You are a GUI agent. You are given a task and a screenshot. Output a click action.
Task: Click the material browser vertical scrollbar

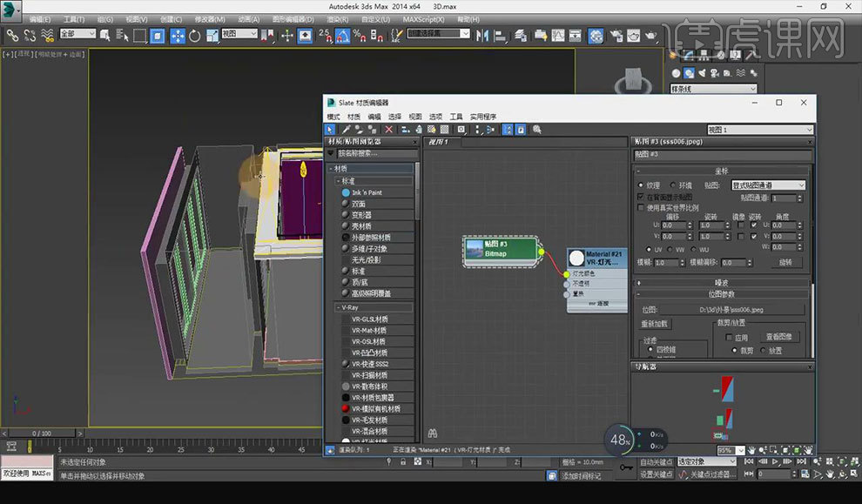[x=417, y=192]
